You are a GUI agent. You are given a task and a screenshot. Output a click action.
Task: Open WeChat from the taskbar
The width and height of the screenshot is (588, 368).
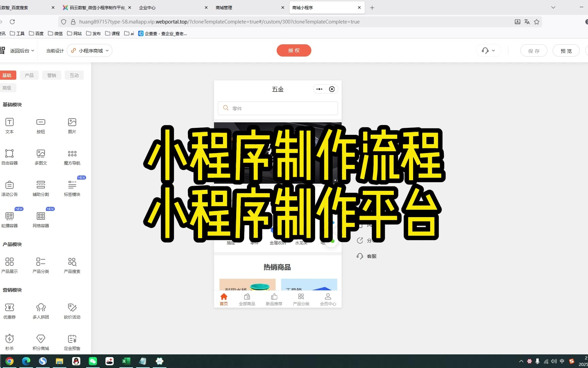[93, 361]
